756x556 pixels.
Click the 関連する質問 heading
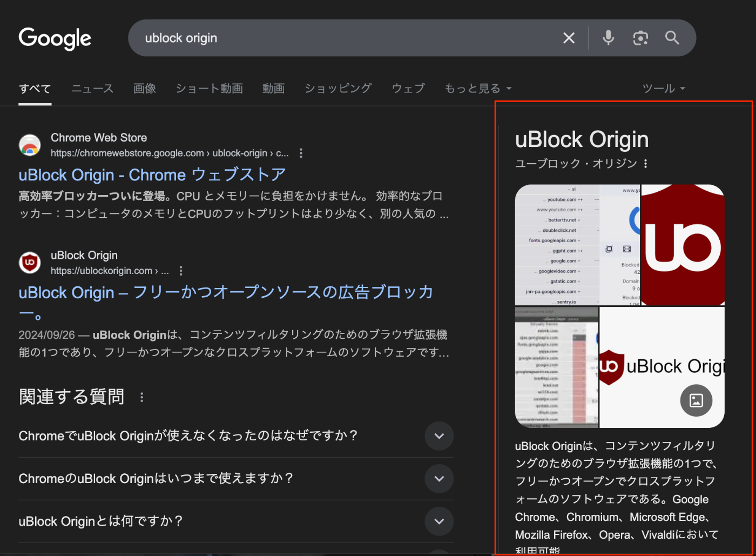click(x=71, y=397)
